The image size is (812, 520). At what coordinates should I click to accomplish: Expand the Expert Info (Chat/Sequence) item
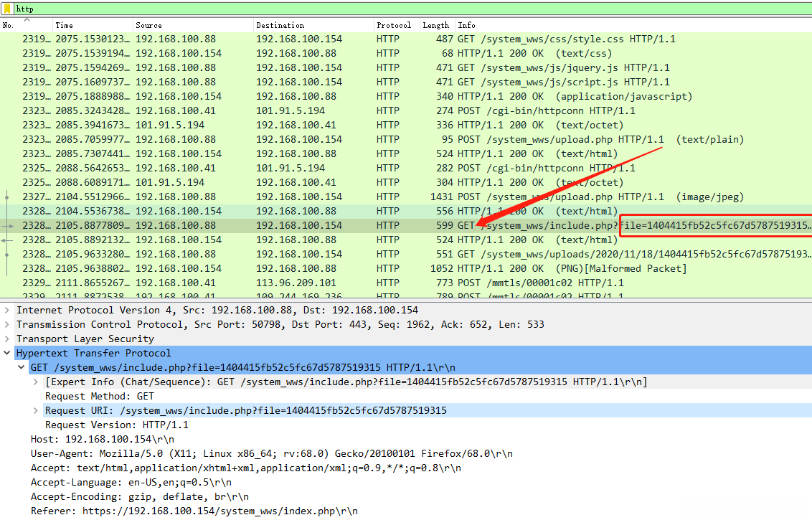tap(35, 382)
